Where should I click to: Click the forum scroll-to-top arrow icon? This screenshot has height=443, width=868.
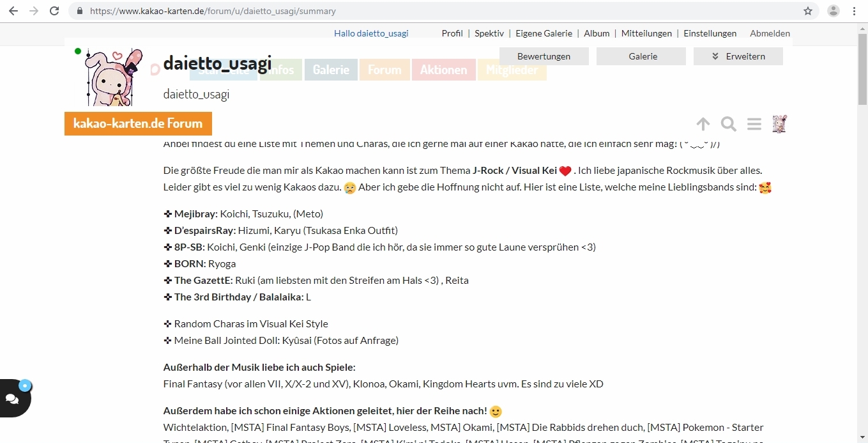click(703, 124)
